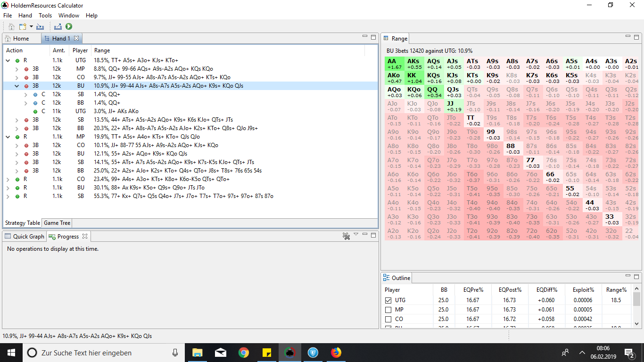The width and height of the screenshot is (644, 362).
Task: Close the Hand 1 tab
Action: [x=76, y=38]
